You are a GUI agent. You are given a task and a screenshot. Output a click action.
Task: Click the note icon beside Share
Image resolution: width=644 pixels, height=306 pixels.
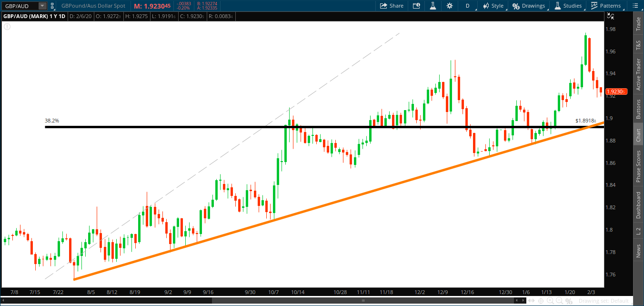[x=416, y=6]
